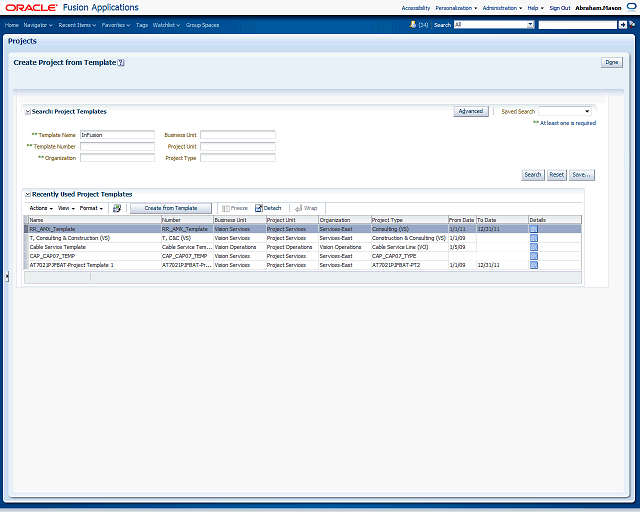Click the search go arrow icon
Image resolution: width=640 pixels, height=512 pixels.
coord(623,24)
